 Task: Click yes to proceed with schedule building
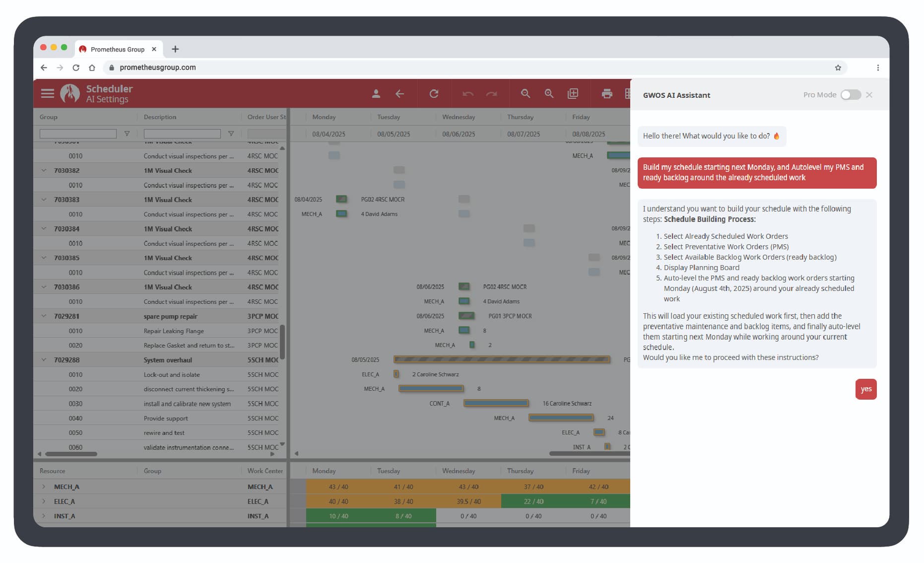point(866,389)
